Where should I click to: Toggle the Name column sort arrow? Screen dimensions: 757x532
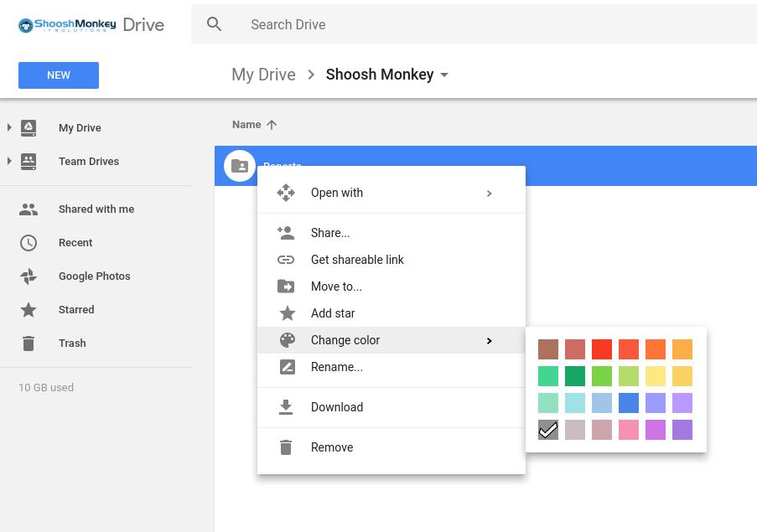pyautogui.click(x=272, y=125)
